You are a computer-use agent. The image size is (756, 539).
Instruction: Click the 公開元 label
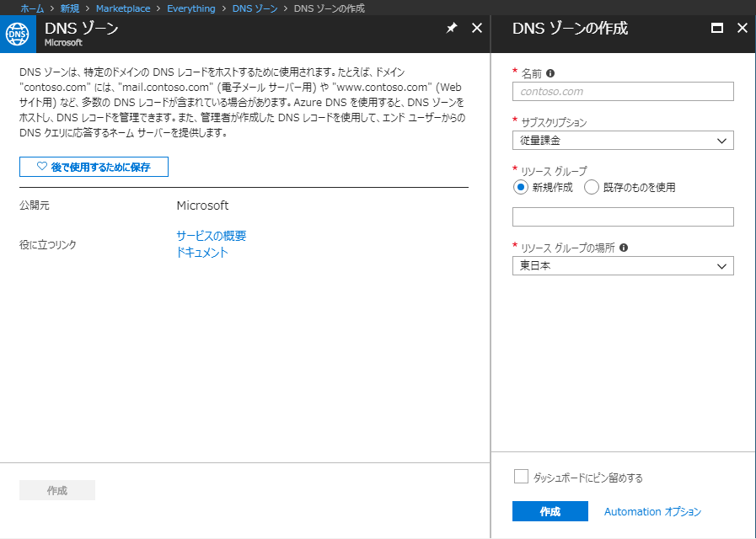click(35, 205)
